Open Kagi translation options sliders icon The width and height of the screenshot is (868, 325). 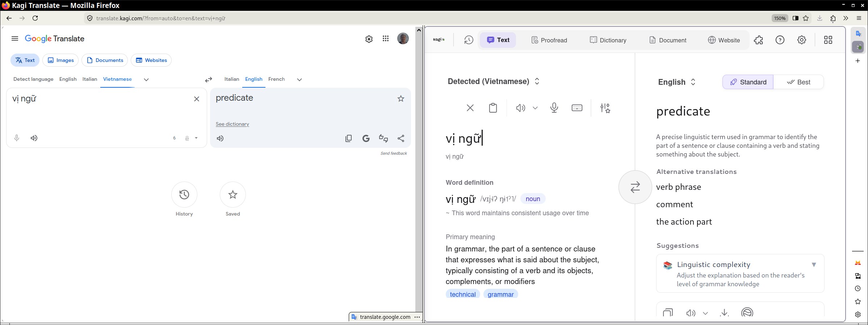tap(605, 108)
